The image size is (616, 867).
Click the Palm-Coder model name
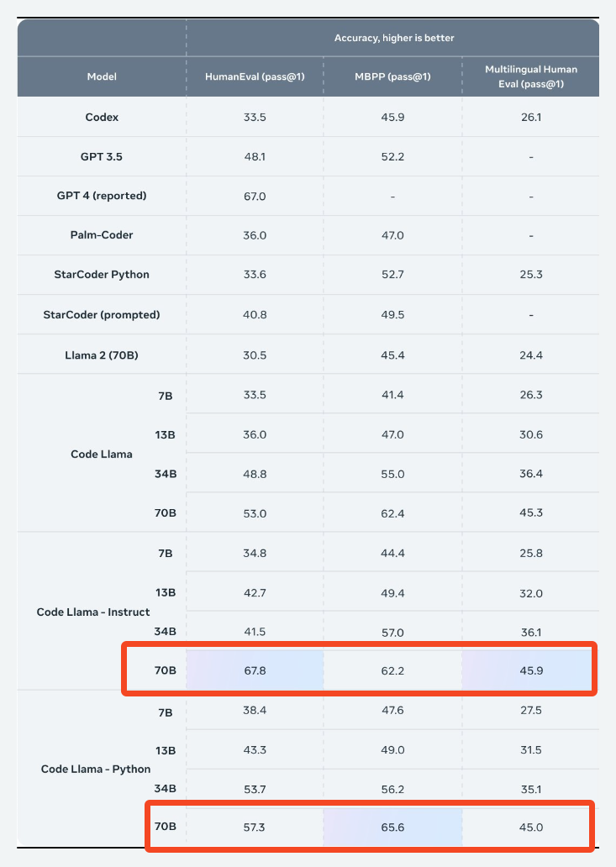[102, 235]
